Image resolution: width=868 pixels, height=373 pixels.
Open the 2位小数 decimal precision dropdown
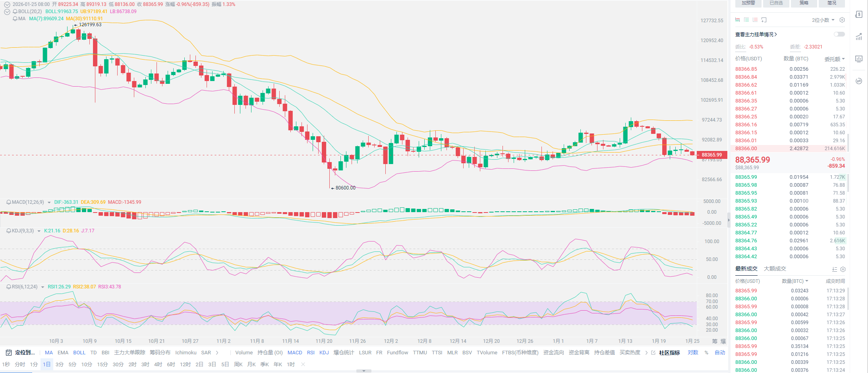pos(823,20)
